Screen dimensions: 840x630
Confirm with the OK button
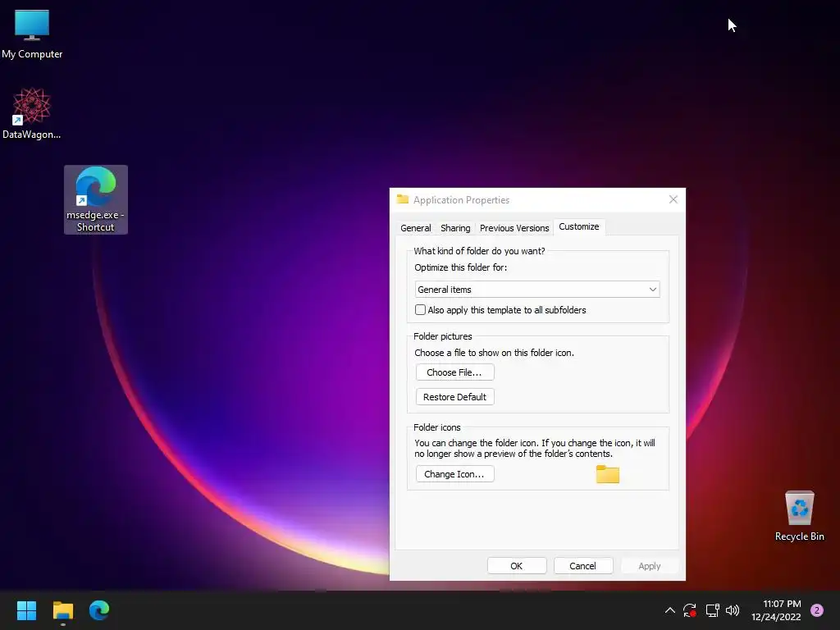517,566
